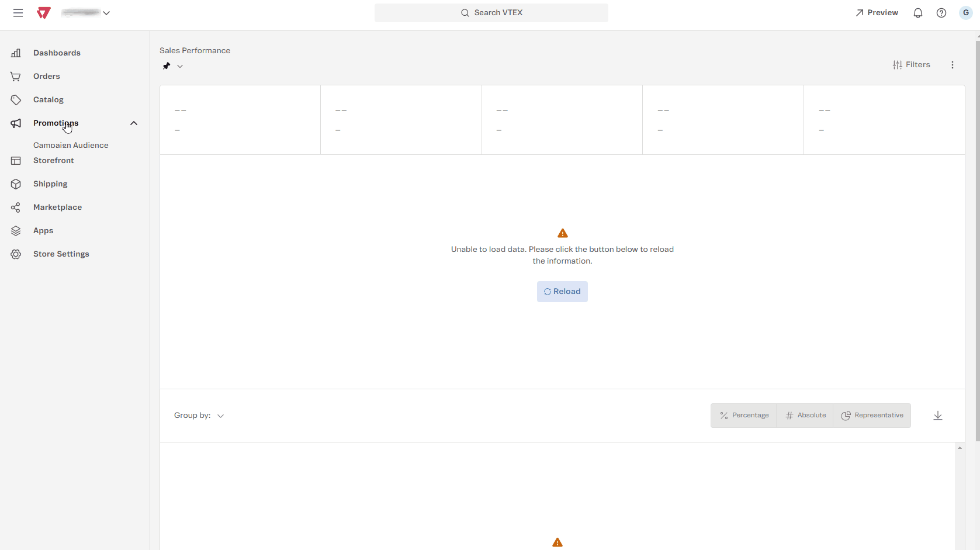Open the help question mark icon

tap(941, 13)
